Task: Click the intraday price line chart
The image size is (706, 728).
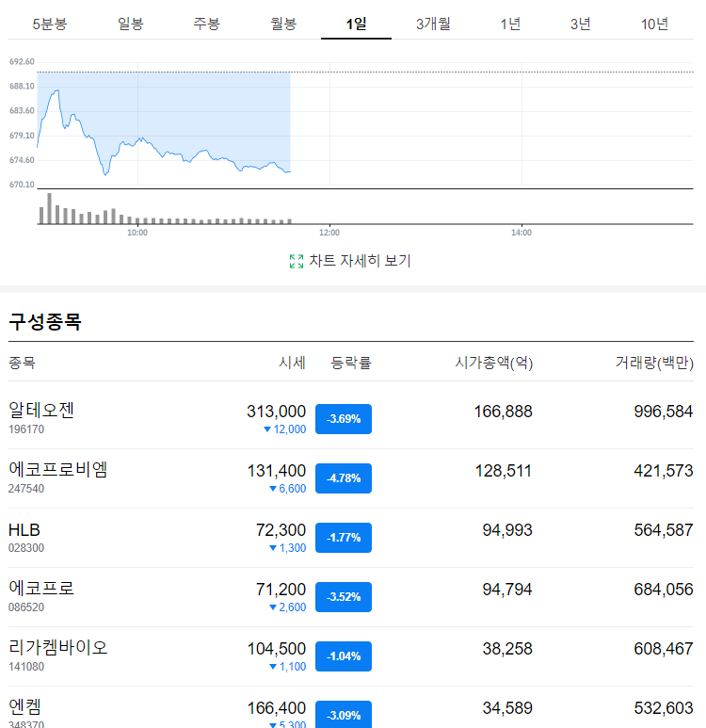Action: [x=365, y=123]
